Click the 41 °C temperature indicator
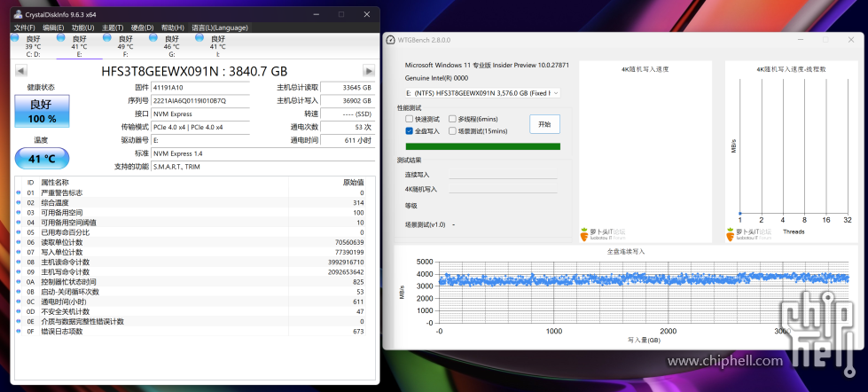 click(x=42, y=159)
